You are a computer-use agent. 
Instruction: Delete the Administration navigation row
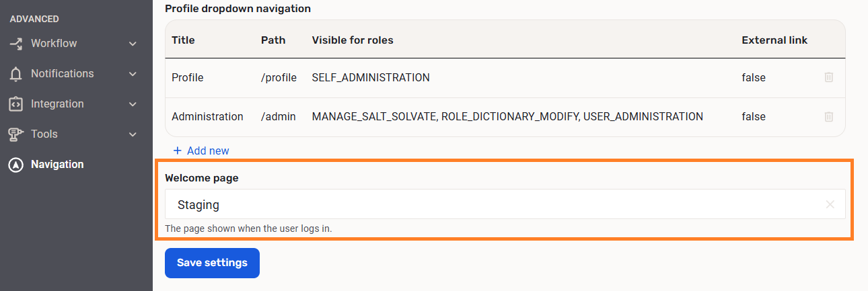pyautogui.click(x=829, y=116)
